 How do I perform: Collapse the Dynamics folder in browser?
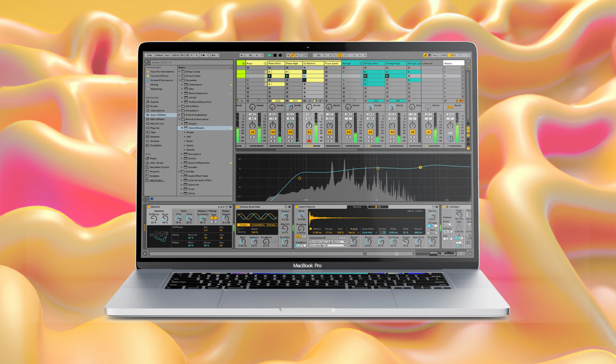coord(180,80)
